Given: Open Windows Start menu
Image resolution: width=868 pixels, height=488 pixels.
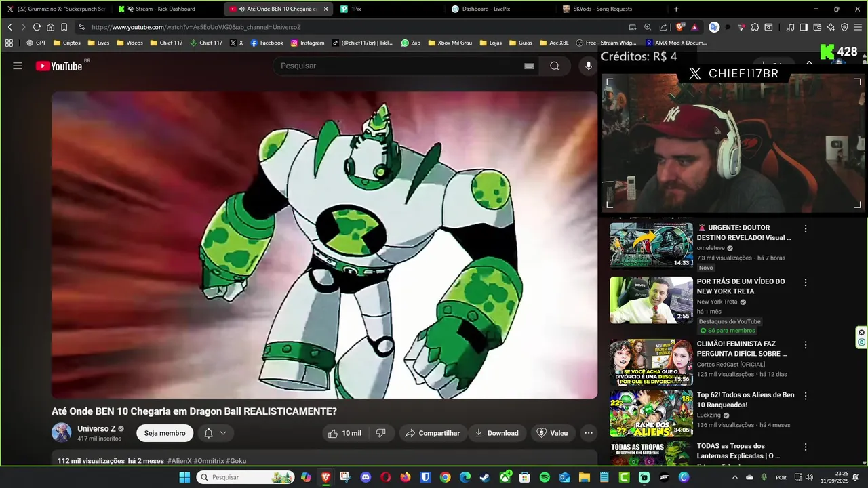Looking at the screenshot, I should pos(184,477).
